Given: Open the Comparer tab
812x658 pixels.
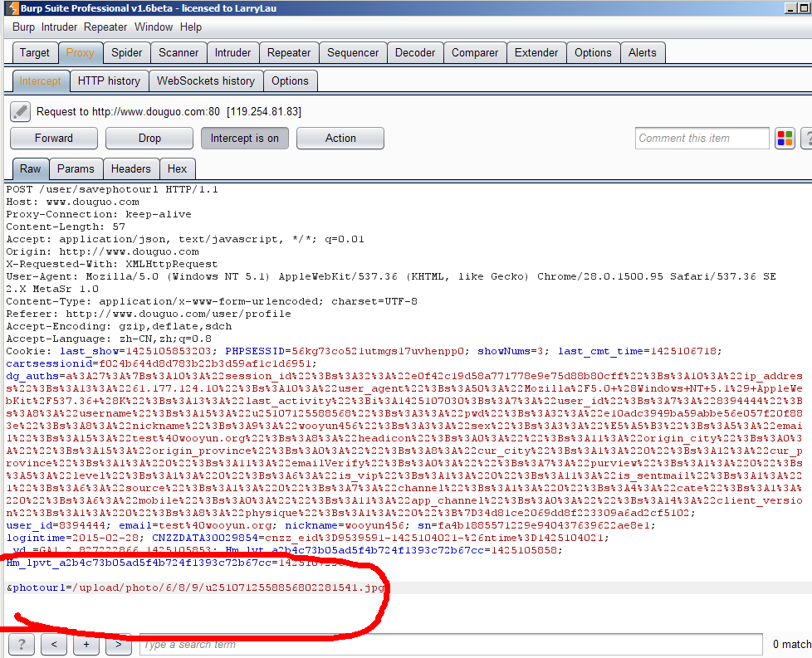Looking at the screenshot, I should (475, 53).
